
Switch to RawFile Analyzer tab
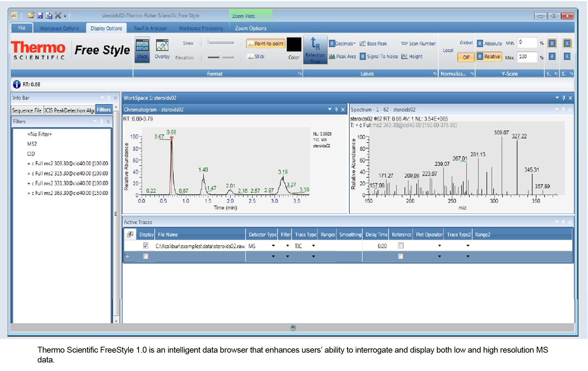pos(150,28)
